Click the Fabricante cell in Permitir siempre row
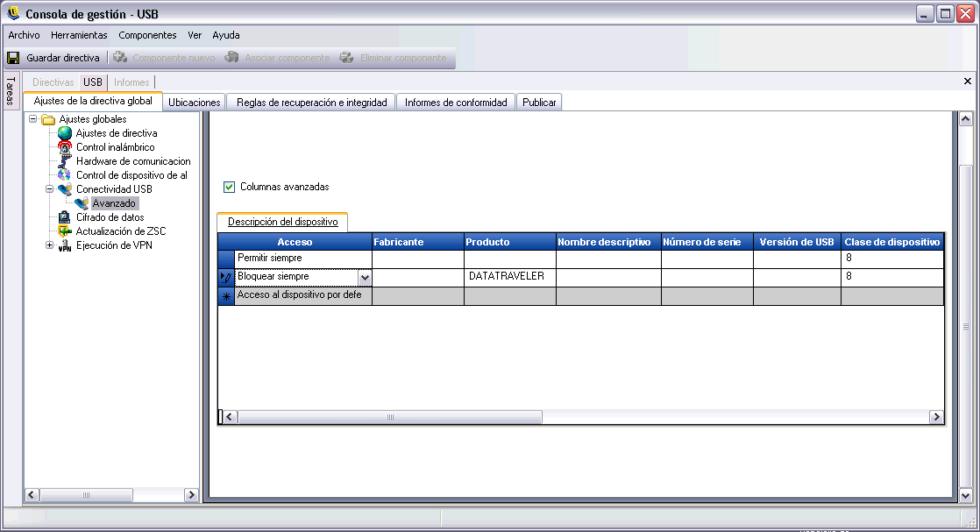The height and width of the screenshot is (532, 980). [x=417, y=259]
